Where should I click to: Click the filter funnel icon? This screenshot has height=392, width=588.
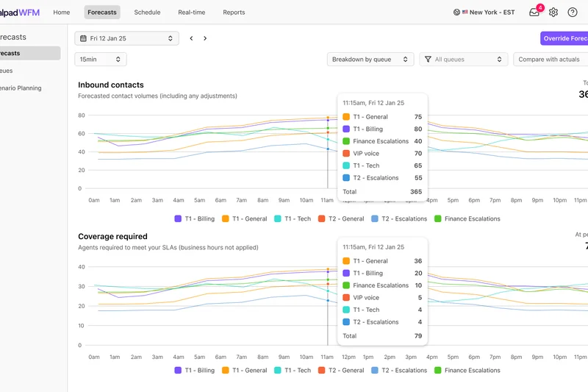tap(429, 60)
